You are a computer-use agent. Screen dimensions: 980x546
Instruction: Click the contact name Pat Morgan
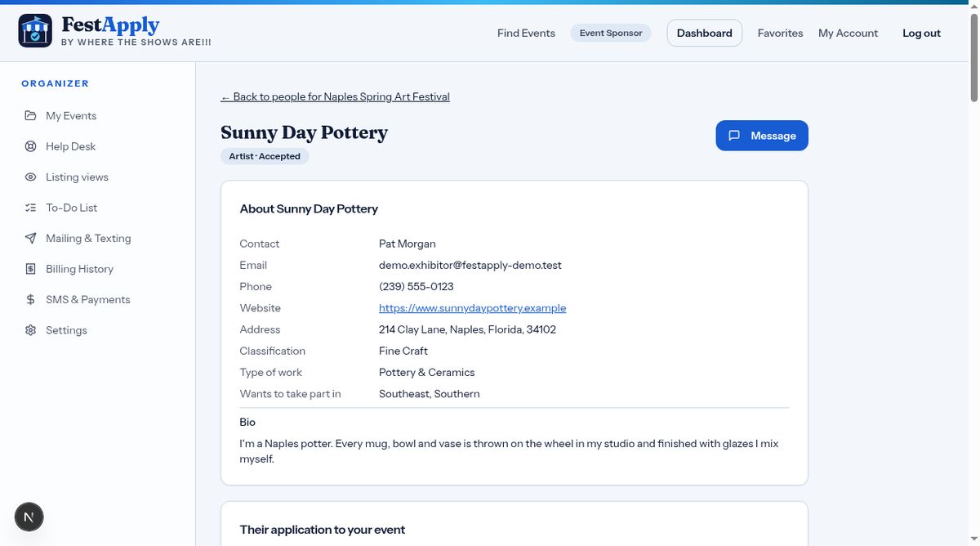408,244
